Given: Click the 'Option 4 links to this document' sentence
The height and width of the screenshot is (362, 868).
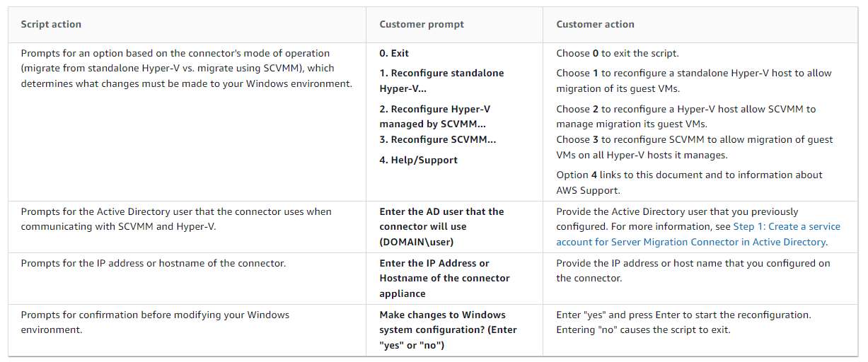Looking at the screenshot, I should coord(689,182).
